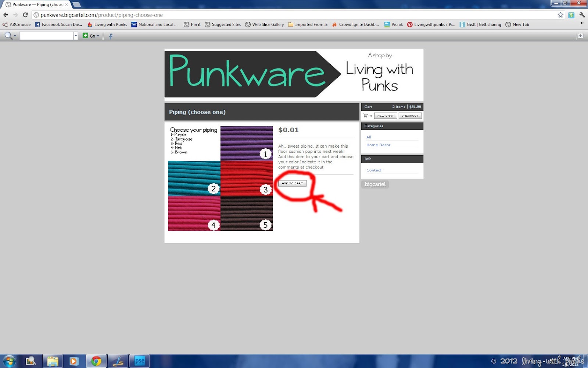Go back using the browser back arrow
This screenshot has height=368, width=588.
[6, 15]
